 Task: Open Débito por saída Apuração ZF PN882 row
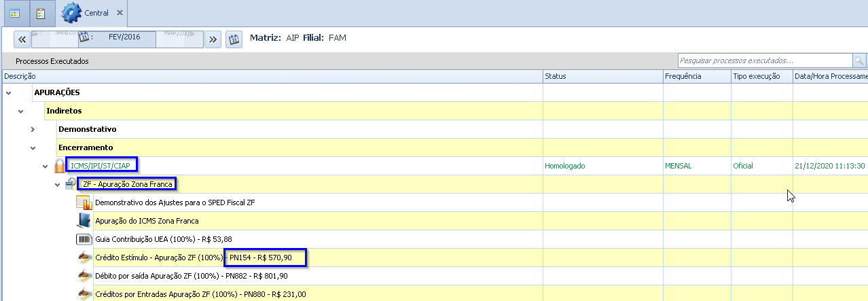(192, 276)
